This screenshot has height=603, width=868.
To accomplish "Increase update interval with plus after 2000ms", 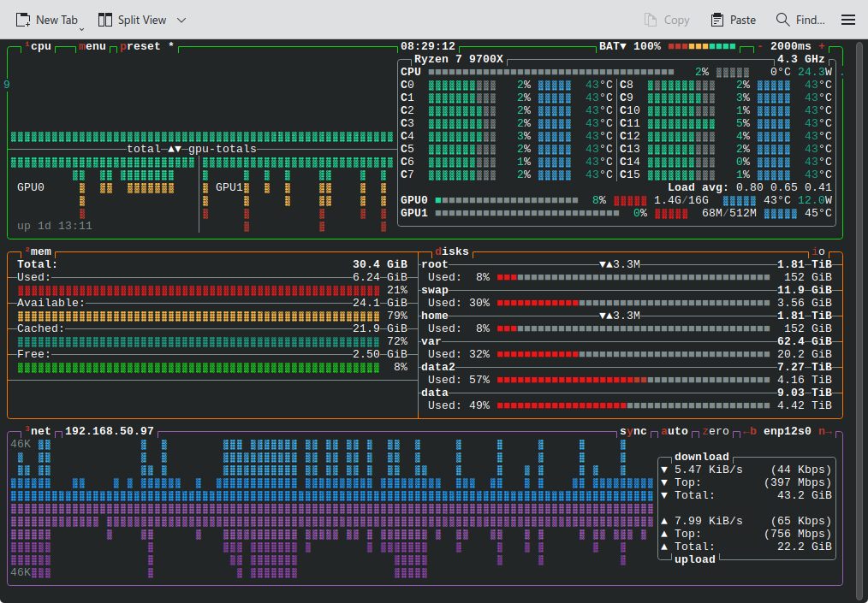I will [x=823, y=46].
